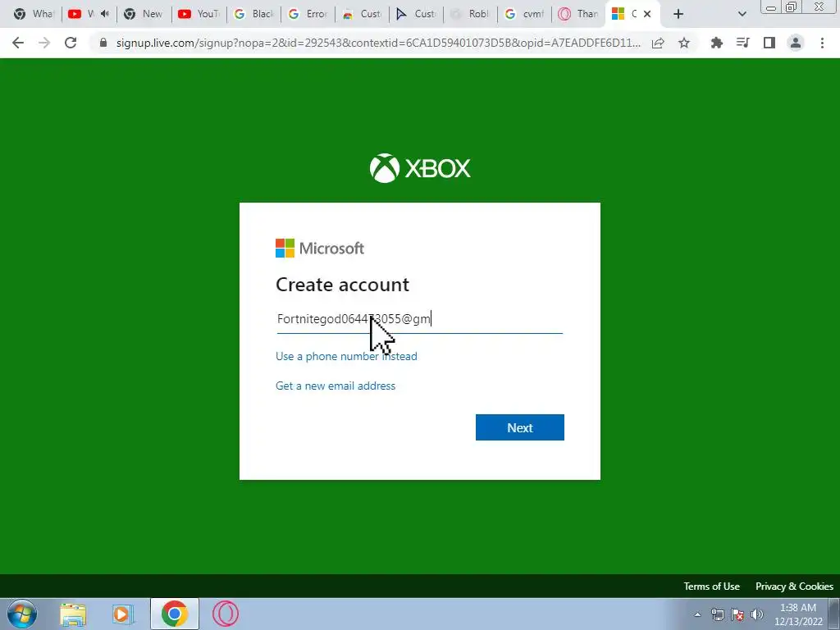Mute the audio-playing YouTube tab
840x630 pixels.
pyautogui.click(x=105, y=14)
